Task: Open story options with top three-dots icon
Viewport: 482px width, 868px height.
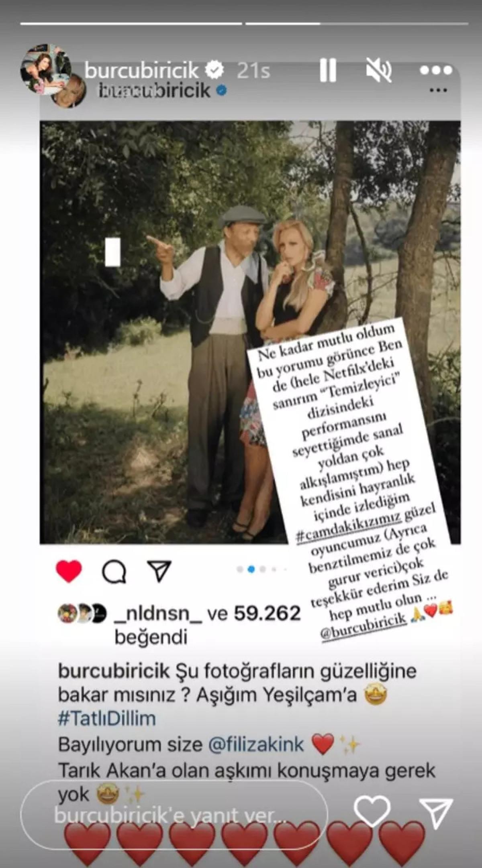Action: coord(436,70)
